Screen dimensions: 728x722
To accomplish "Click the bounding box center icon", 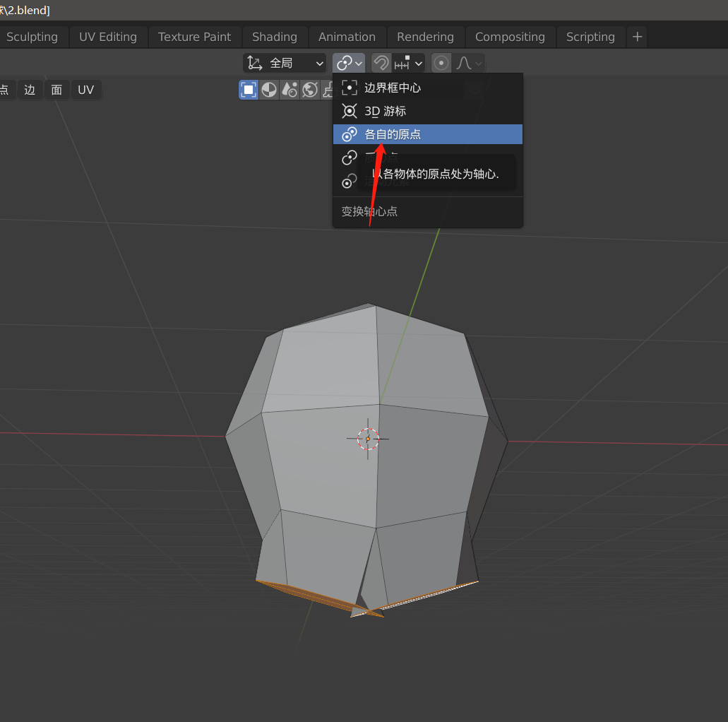I will coord(349,88).
